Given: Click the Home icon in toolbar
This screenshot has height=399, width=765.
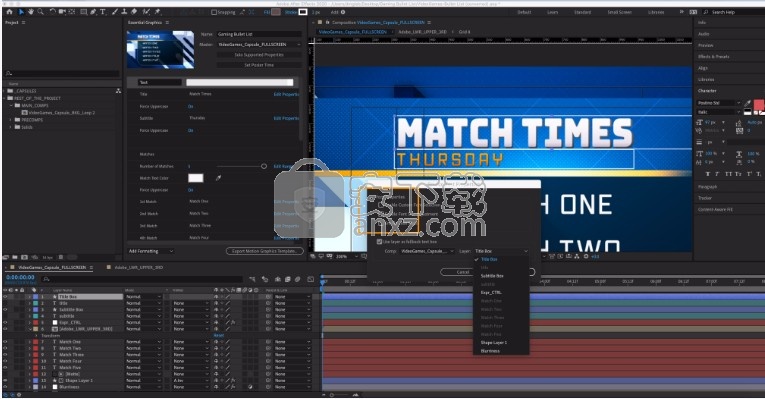Looking at the screenshot, I should click(x=9, y=12).
